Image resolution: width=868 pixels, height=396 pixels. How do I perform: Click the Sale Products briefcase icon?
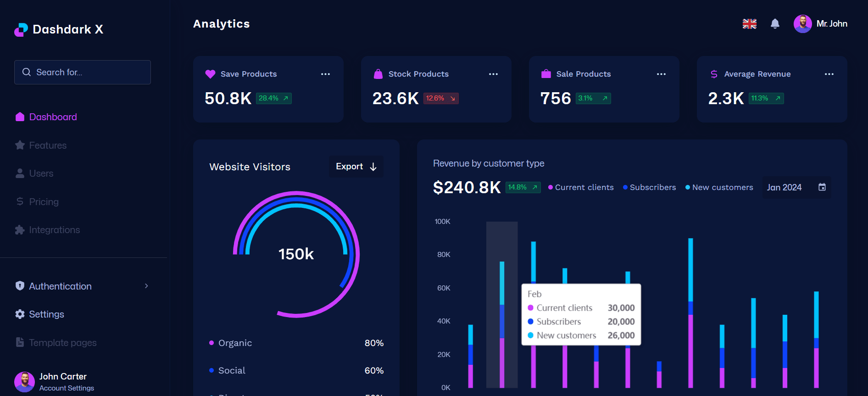546,74
